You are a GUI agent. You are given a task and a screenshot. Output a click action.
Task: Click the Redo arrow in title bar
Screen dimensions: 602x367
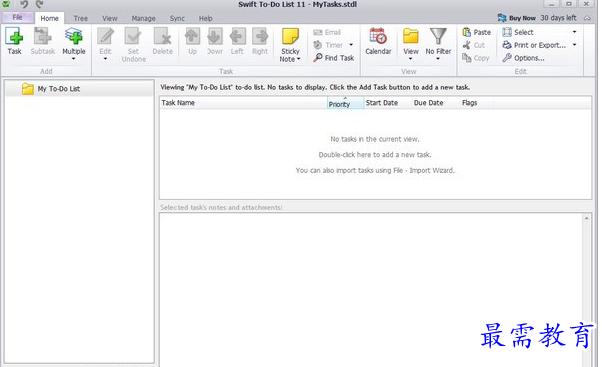coord(39,4)
